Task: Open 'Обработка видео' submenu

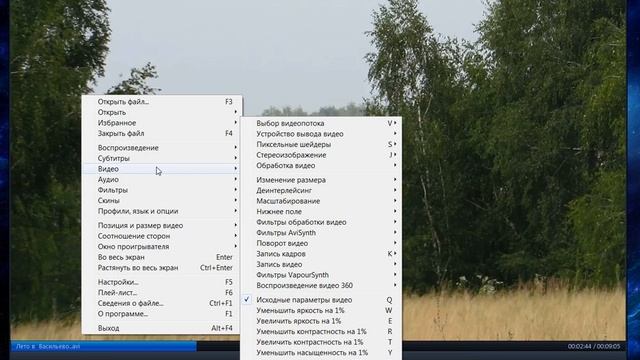Action: pos(321,166)
